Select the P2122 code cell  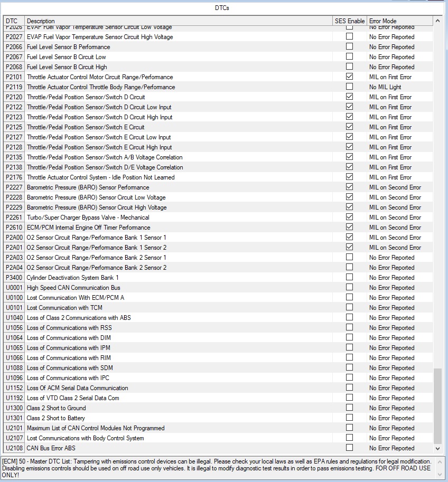tap(14, 107)
